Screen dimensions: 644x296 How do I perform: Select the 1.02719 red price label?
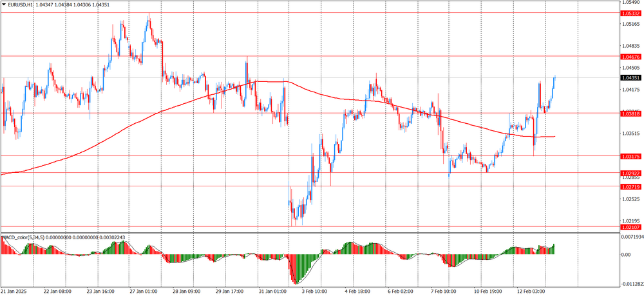click(630, 186)
